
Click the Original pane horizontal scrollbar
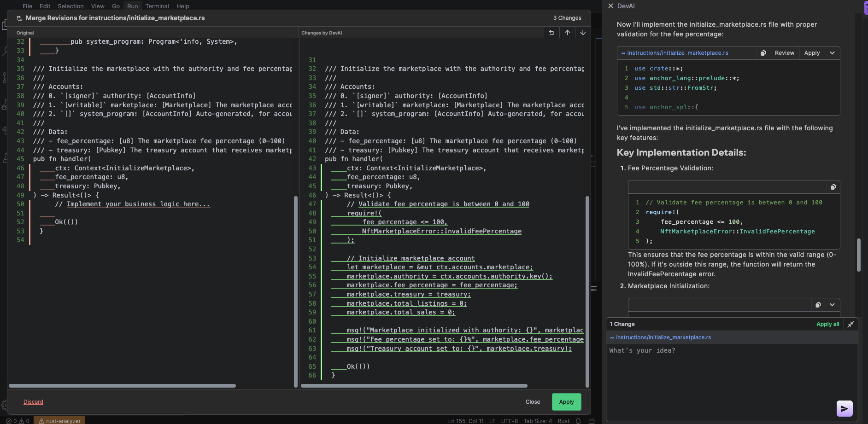point(122,386)
